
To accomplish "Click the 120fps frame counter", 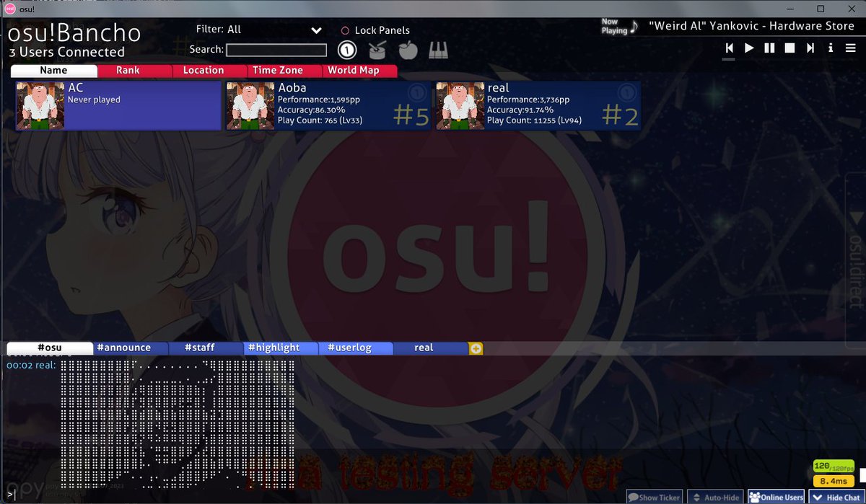I will 834,467.
